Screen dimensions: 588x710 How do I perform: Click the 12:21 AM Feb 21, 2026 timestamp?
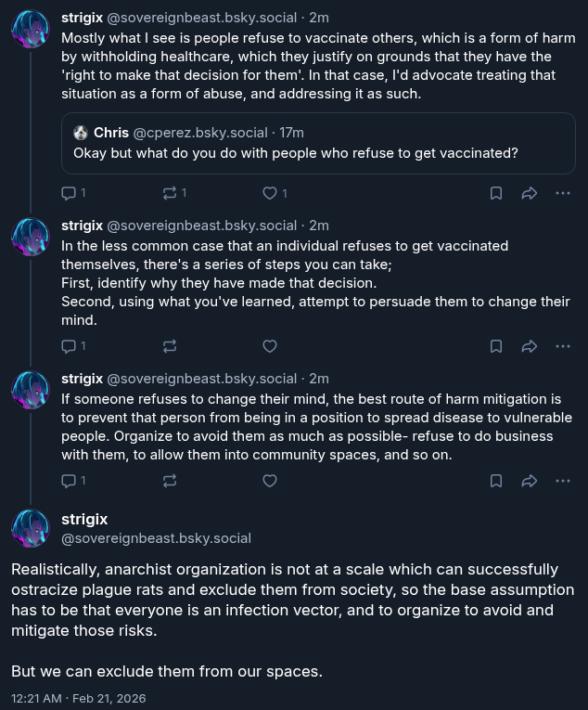pyautogui.click(x=78, y=698)
